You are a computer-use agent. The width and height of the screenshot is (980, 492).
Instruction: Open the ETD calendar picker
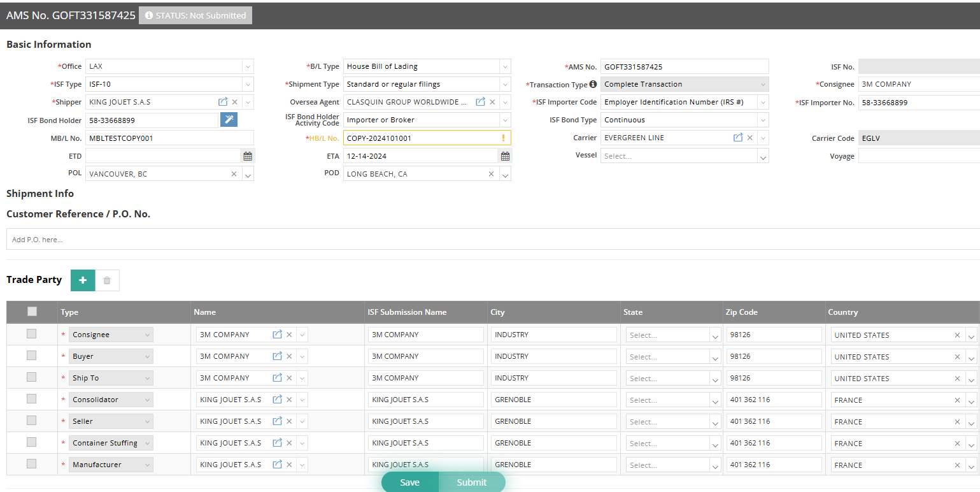tap(248, 156)
